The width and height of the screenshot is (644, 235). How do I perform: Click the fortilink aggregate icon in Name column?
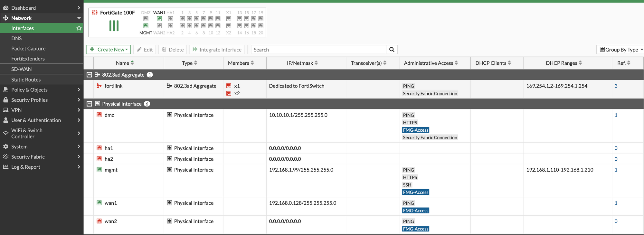pyautogui.click(x=99, y=86)
